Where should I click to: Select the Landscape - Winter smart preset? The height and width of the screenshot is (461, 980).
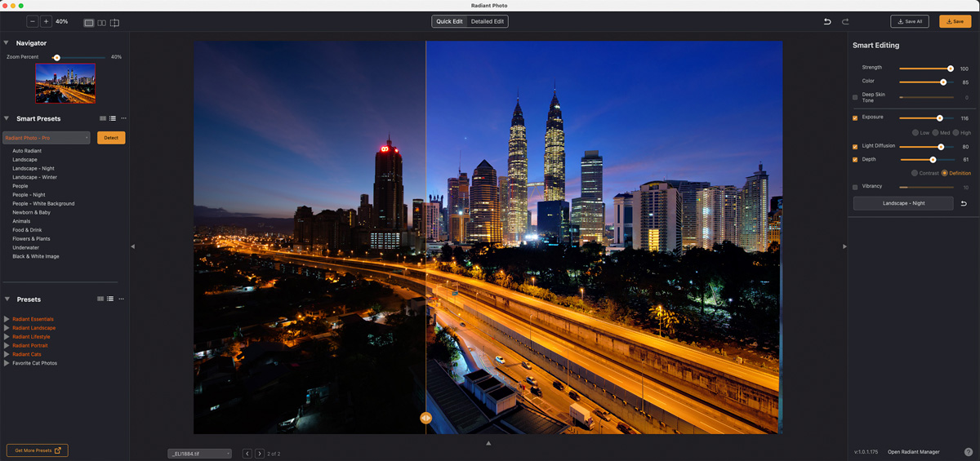(x=34, y=177)
